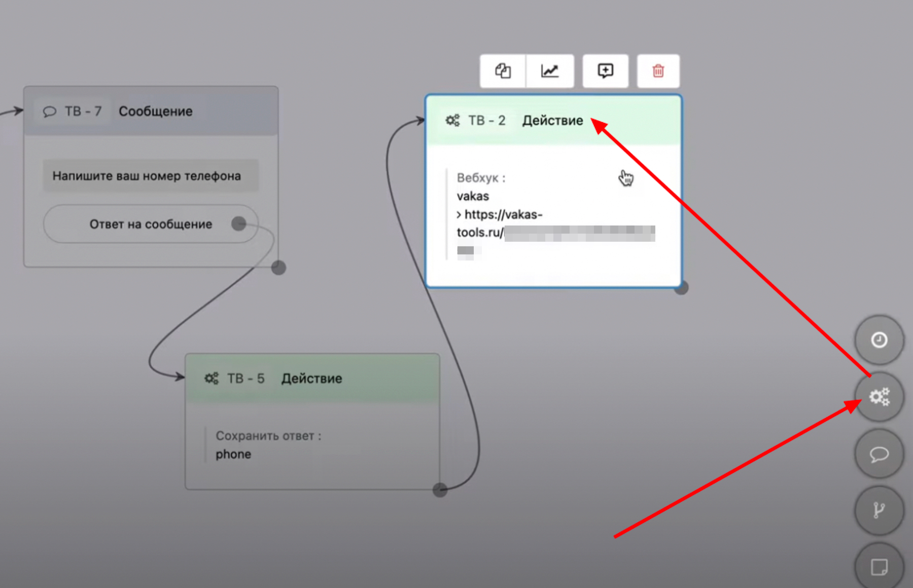
Task: Click the gears icon in TB-2 header
Action: click(452, 121)
